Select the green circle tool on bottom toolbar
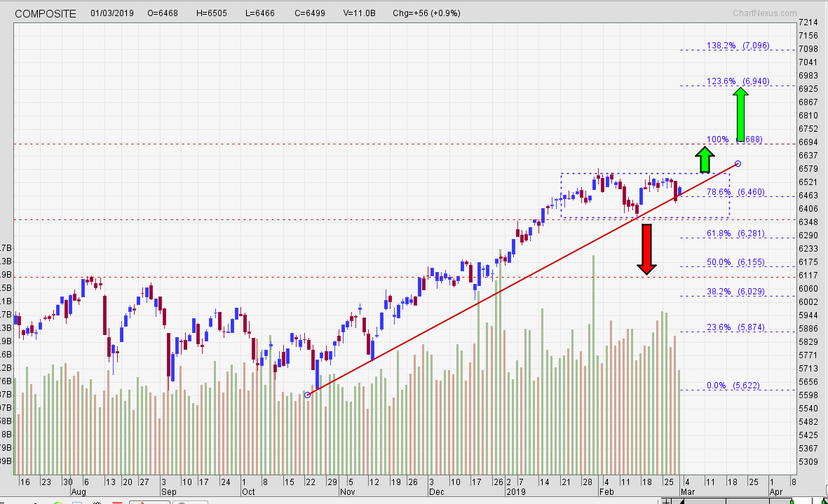The height and width of the screenshot is (504, 828). [x=58, y=501]
